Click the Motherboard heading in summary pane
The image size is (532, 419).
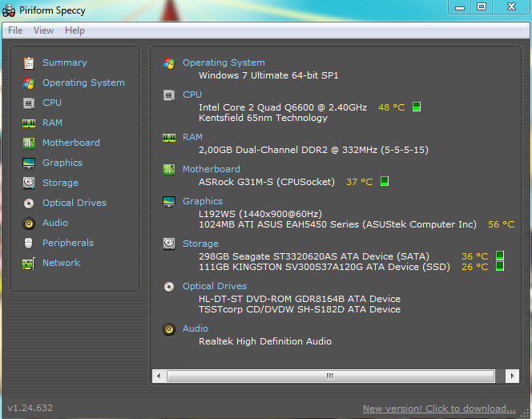click(x=212, y=169)
